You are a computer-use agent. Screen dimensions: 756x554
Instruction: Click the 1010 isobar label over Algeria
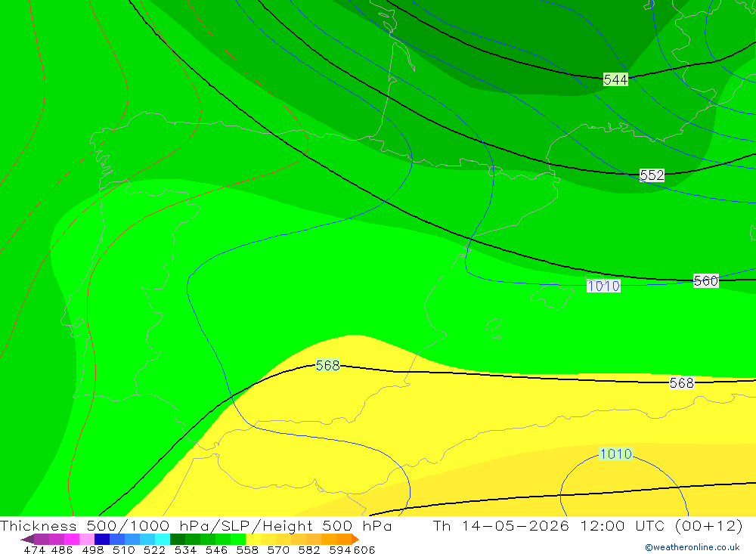click(x=615, y=453)
